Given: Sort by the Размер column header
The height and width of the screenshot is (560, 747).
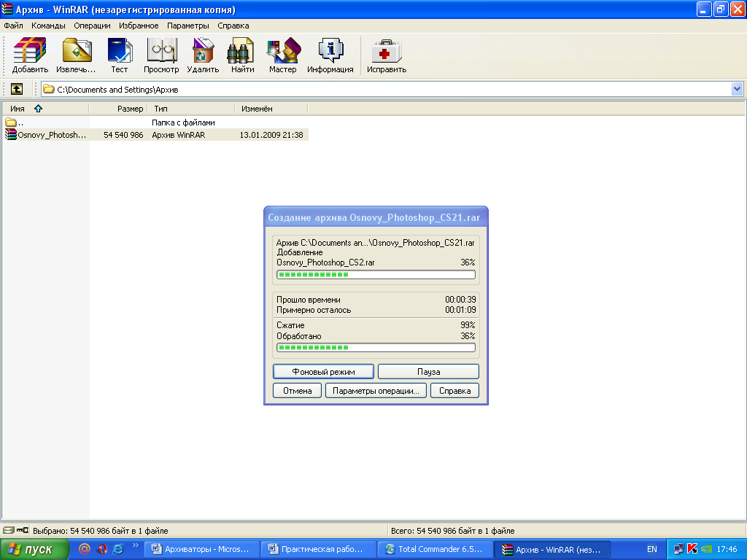Looking at the screenshot, I should 118,109.
